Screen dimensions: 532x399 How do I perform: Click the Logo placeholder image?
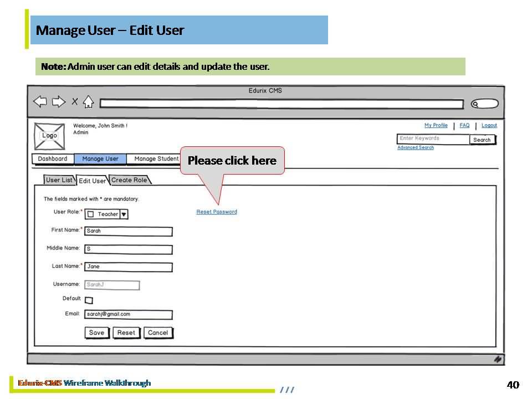49,136
